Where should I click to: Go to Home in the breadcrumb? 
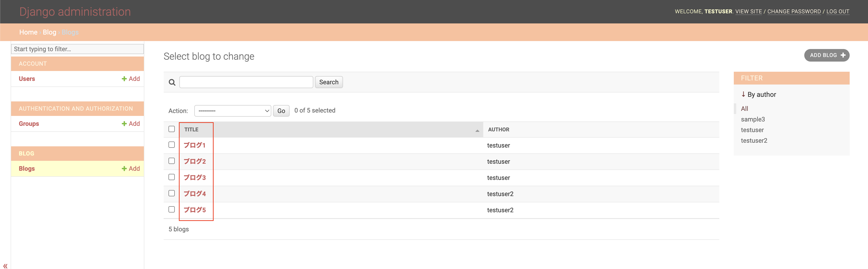click(x=28, y=32)
